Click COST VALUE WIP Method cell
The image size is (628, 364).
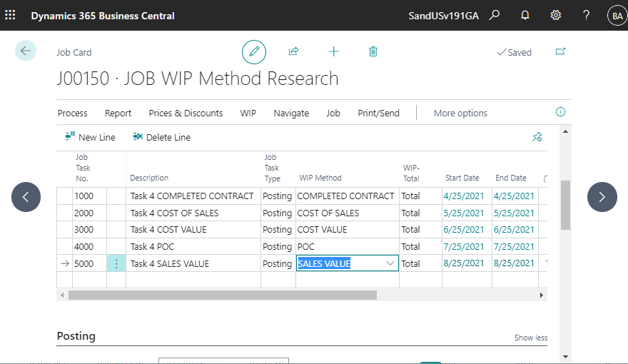pos(348,229)
